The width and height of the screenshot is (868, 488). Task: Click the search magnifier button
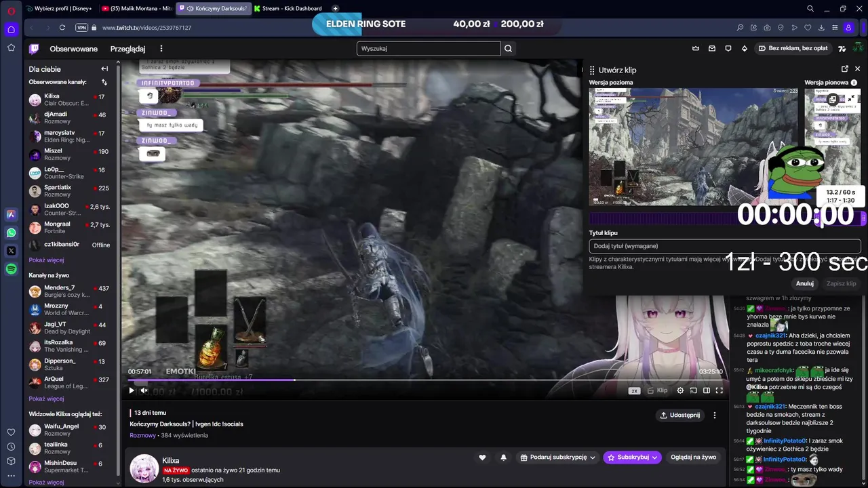509,49
